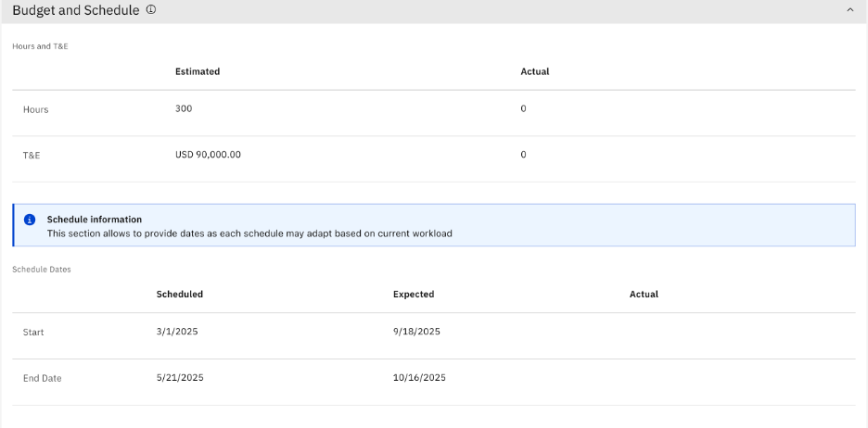This screenshot has height=428, width=868.
Task: Select the Estimated column header in Hours table
Action: (198, 71)
